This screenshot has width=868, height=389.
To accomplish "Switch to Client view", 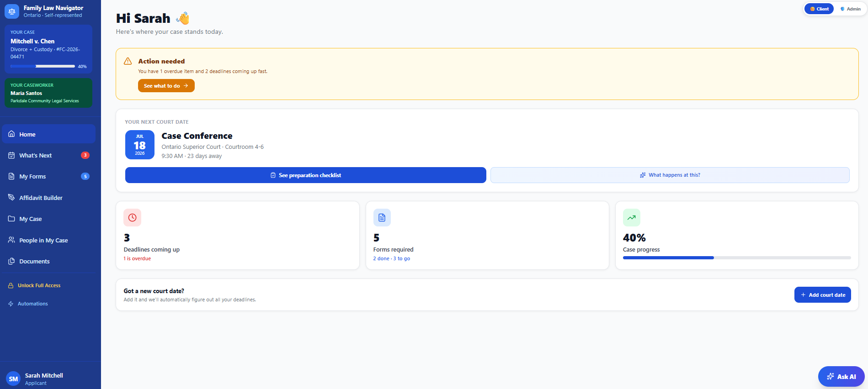I will point(819,9).
